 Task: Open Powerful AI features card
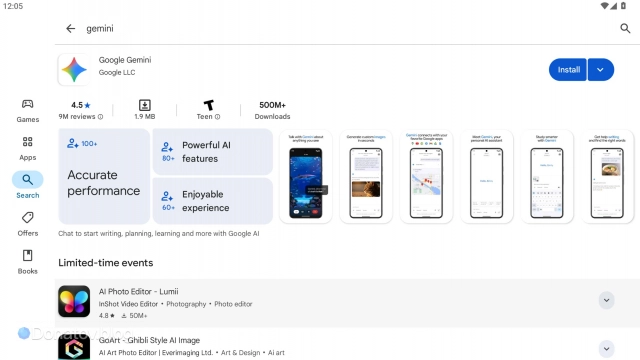click(213, 152)
